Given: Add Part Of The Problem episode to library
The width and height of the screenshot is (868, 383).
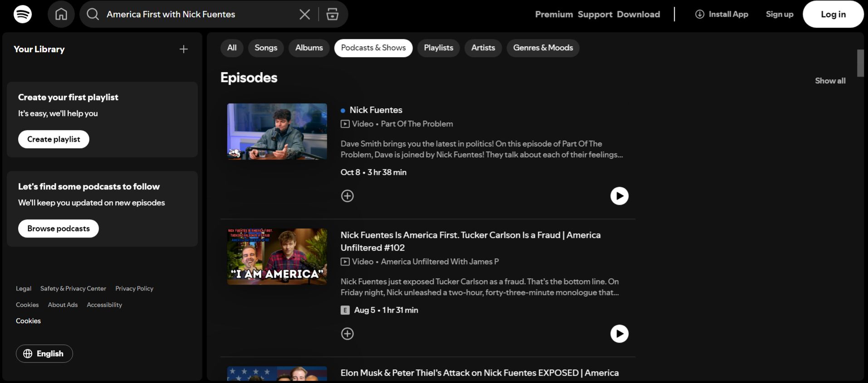Looking at the screenshot, I should [347, 196].
